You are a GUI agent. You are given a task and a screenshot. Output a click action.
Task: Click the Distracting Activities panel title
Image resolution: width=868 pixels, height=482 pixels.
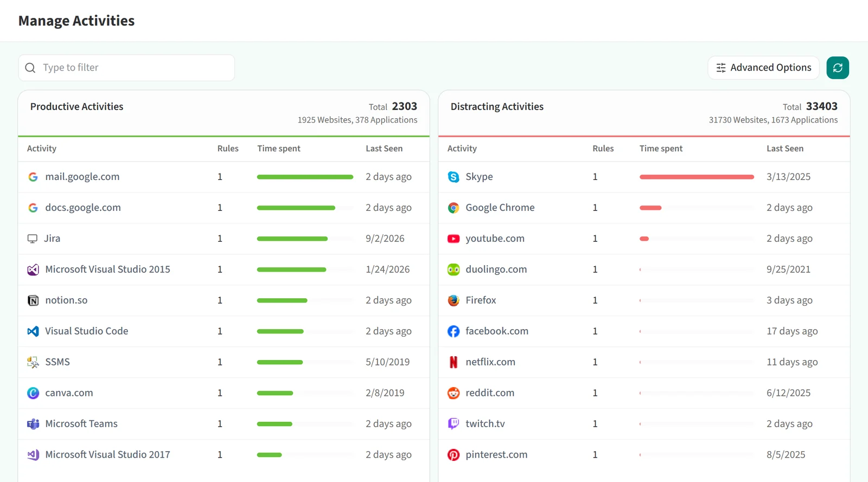(x=497, y=107)
